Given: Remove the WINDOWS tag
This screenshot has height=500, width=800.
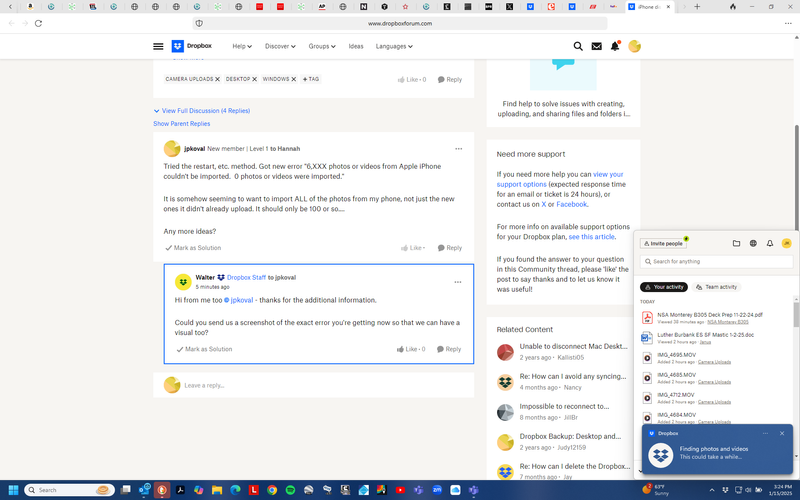Looking at the screenshot, I should tap(293, 80).
